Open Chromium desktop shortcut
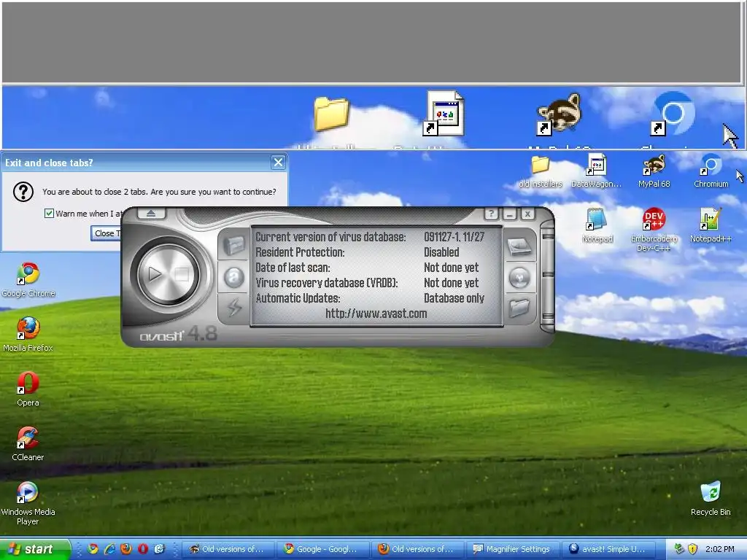 (711, 171)
